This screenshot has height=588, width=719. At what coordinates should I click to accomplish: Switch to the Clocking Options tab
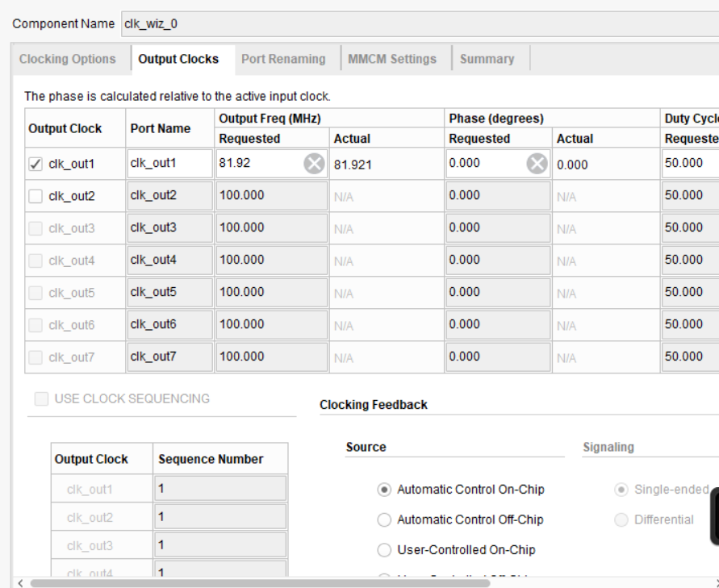(x=68, y=59)
